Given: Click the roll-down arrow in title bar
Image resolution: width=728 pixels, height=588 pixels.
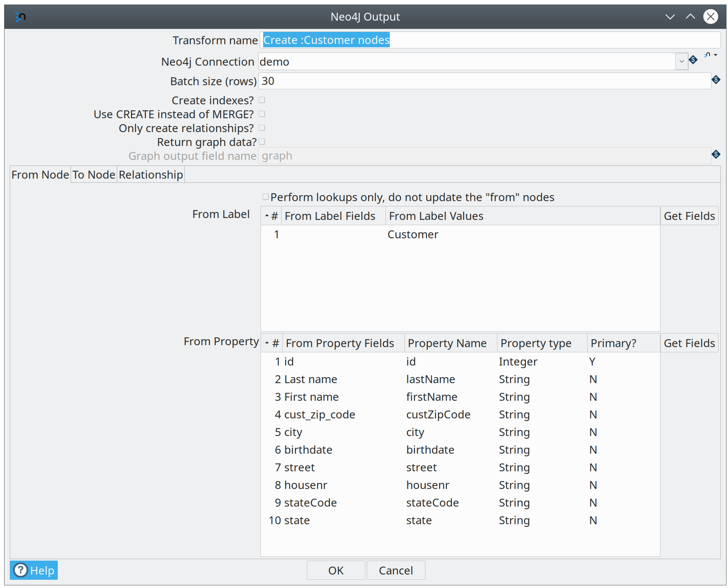Looking at the screenshot, I should pyautogui.click(x=670, y=16).
